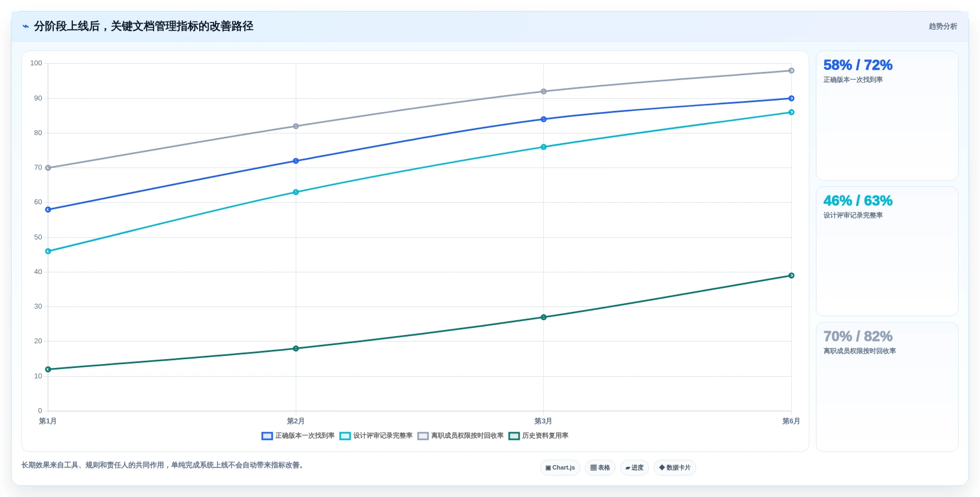Click the blue data point at 第3月 (84)
This screenshot has width=980, height=497.
pos(544,119)
